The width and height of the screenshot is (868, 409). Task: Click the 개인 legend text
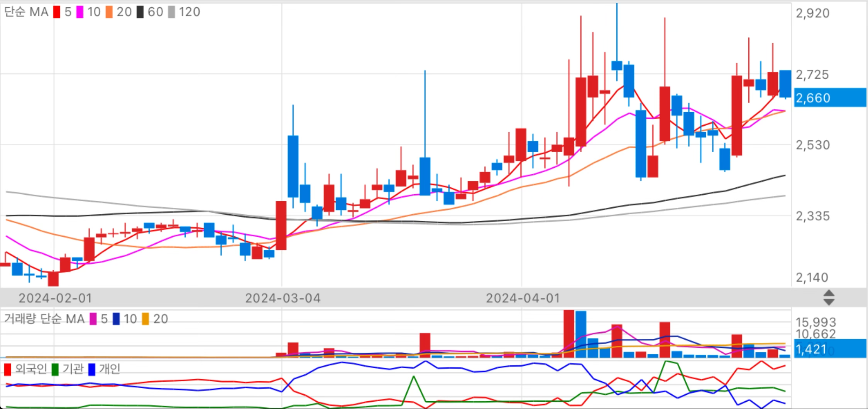[110, 369]
